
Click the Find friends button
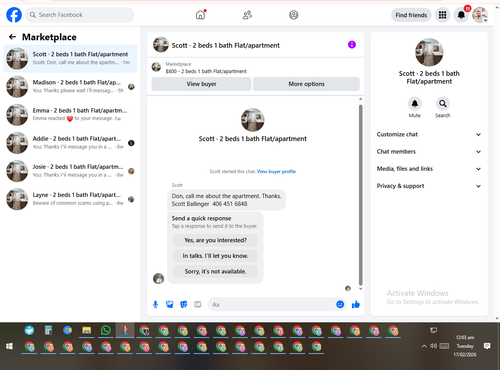tap(411, 15)
